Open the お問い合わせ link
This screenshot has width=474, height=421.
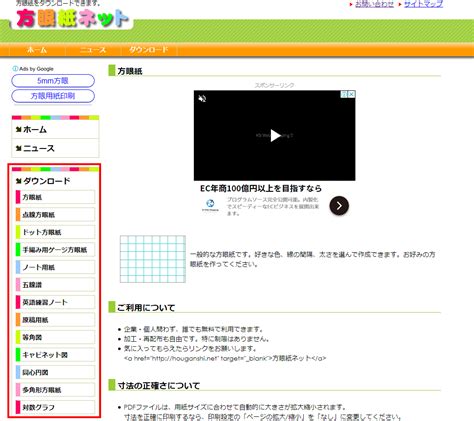(x=374, y=4)
